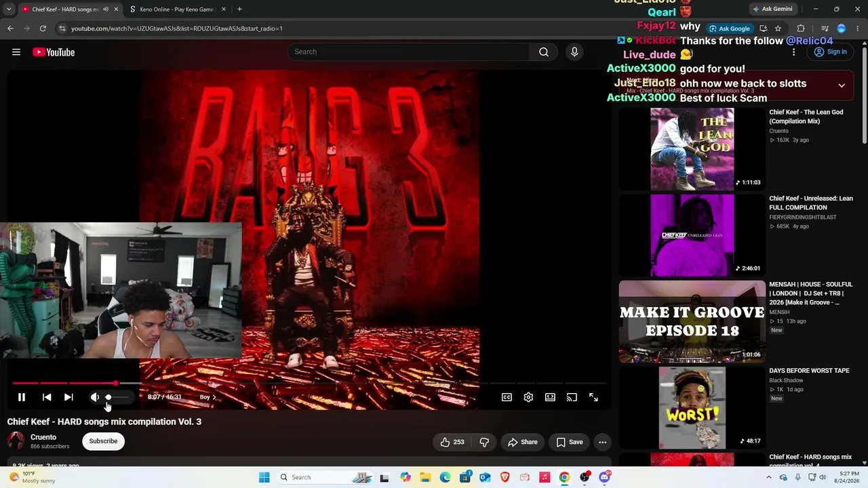Toggle closed captions on the player
This screenshot has width=868, height=488.
pyautogui.click(x=507, y=397)
